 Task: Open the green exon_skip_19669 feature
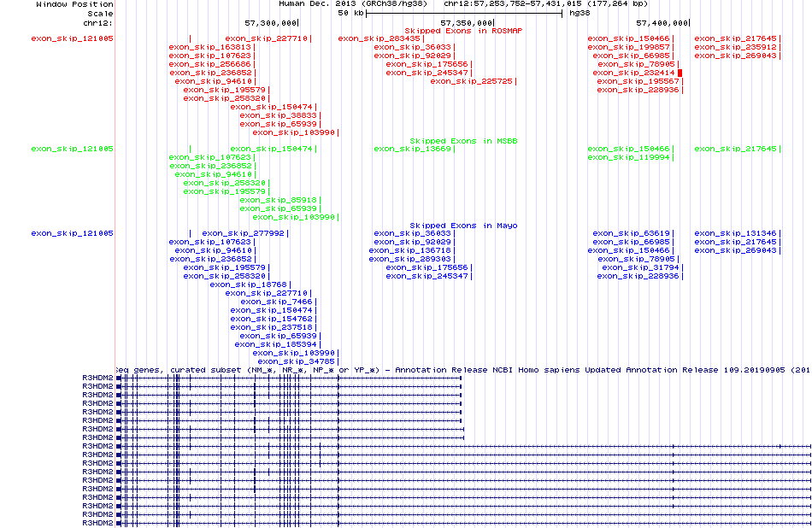[412, 149]
